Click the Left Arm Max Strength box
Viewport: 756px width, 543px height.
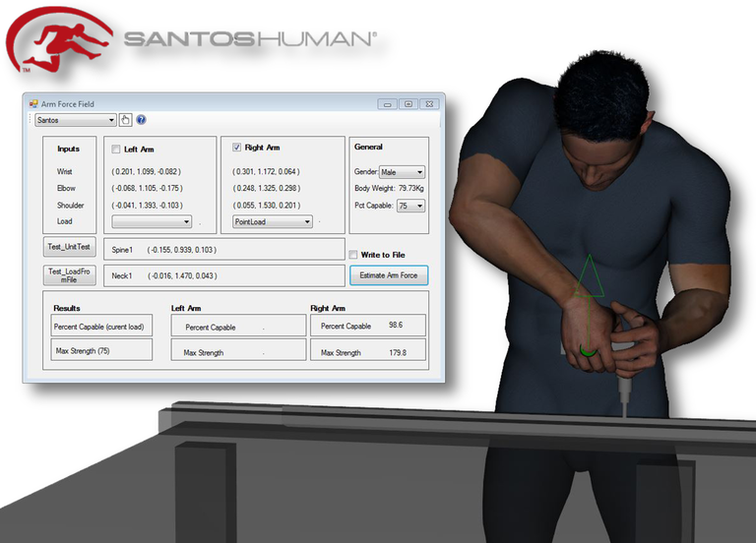pyautogui.click(x=238, y=350)
